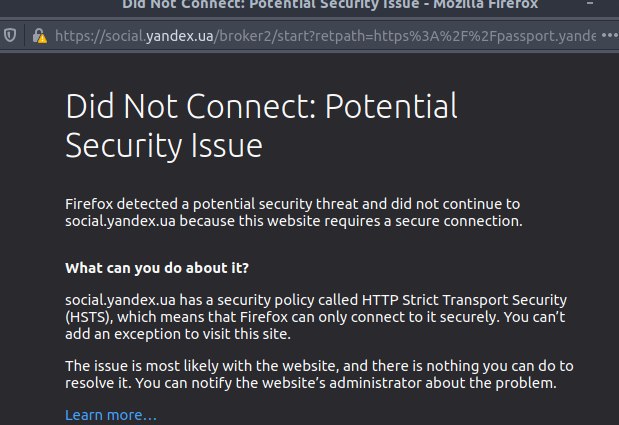Screen dimensions: 619x425
Task: Click the 'add an exception to visit this site' line
Action: (178, 334)
